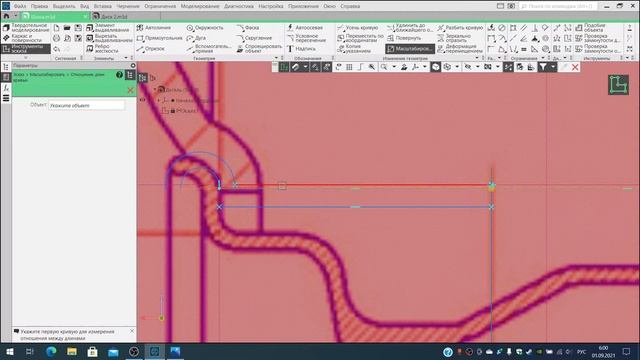The height and width of the screenshot is (360, 640).
Task: Click the command search field
Action: 558,6
